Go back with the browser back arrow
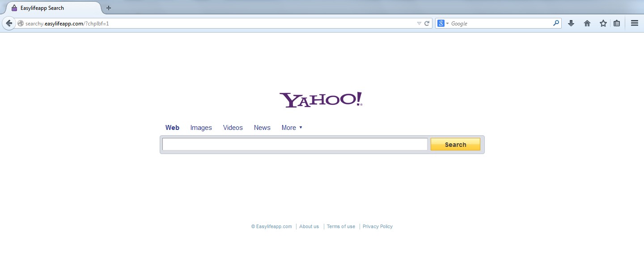644x275 pixels. tap(8, 23)
